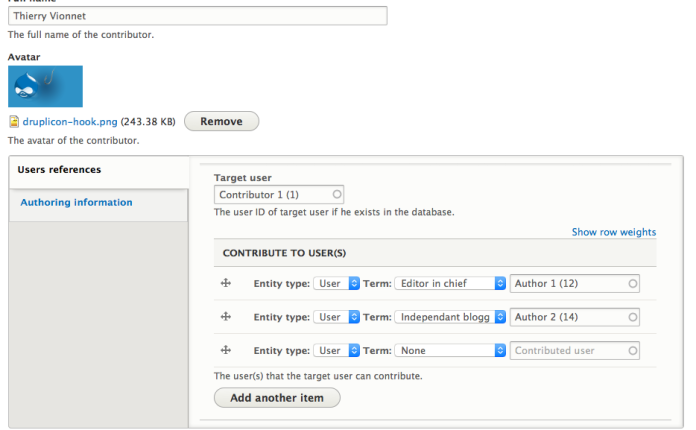Screen dimensions: 696x430
Task: Click the CONTRIBUTE TO USER(S) table header
Action: pyautogui.click(x=435, y=253)
